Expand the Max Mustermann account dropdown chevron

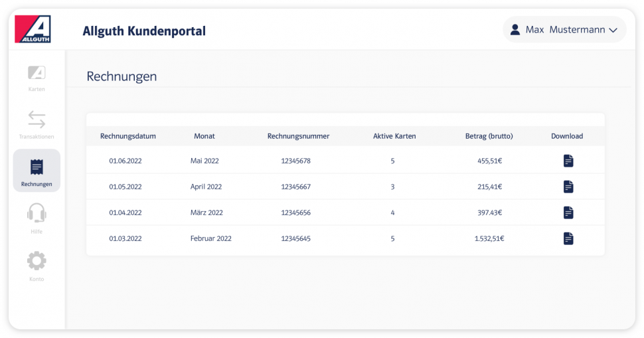click(613, 31)
